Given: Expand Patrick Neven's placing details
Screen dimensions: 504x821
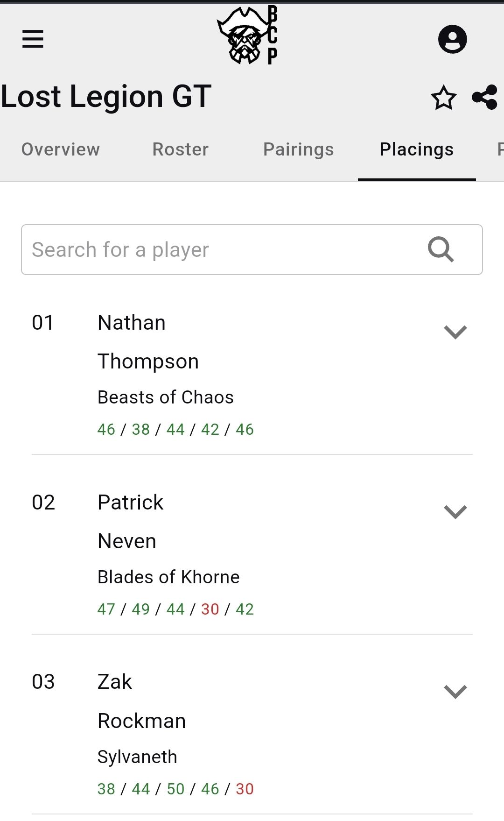Looking at the screenshot, I should pos(455,512).
